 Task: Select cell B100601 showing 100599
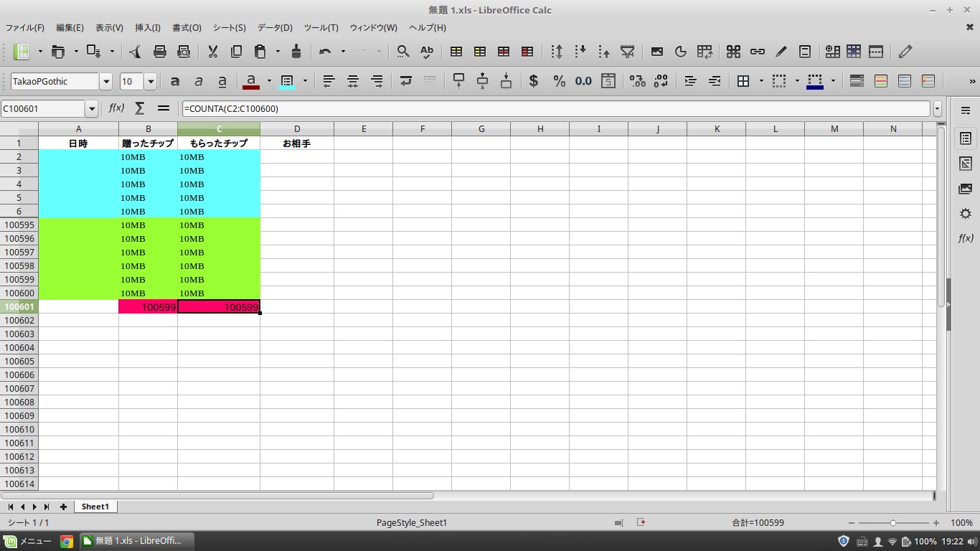coord(148,306)
